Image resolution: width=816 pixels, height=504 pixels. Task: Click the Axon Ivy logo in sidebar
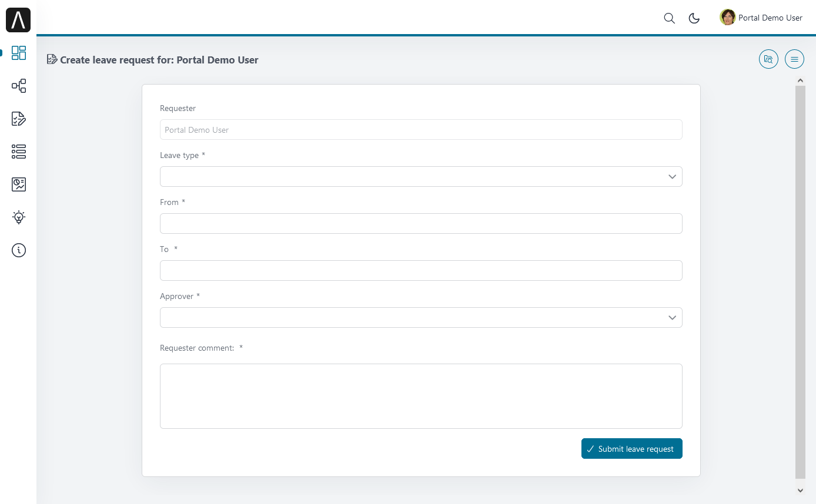point(18,20)
